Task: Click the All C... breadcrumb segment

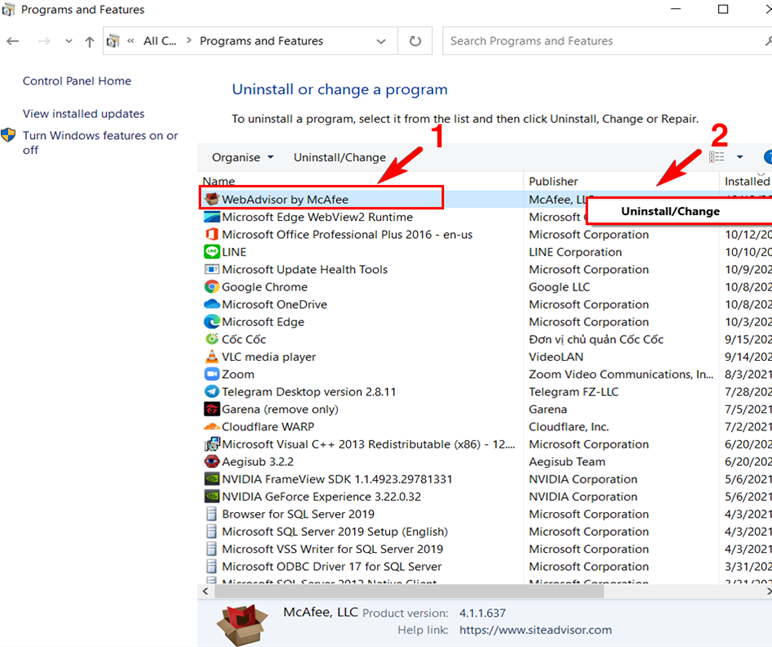Action: (160, 41)
